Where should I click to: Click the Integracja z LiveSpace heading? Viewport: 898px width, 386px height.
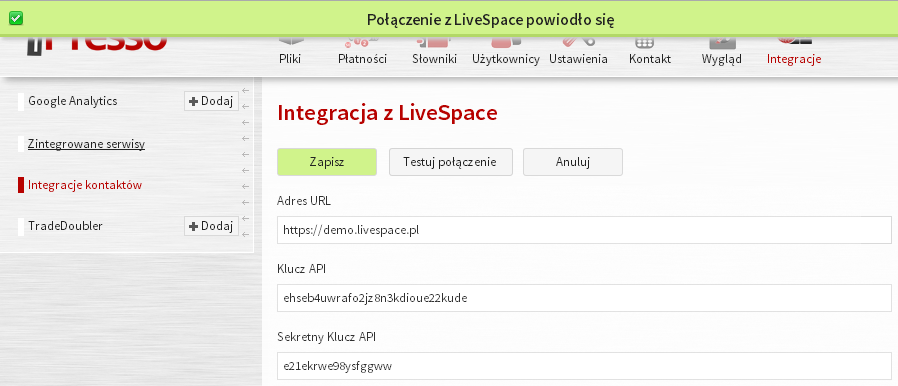click(x=387, y=113)
